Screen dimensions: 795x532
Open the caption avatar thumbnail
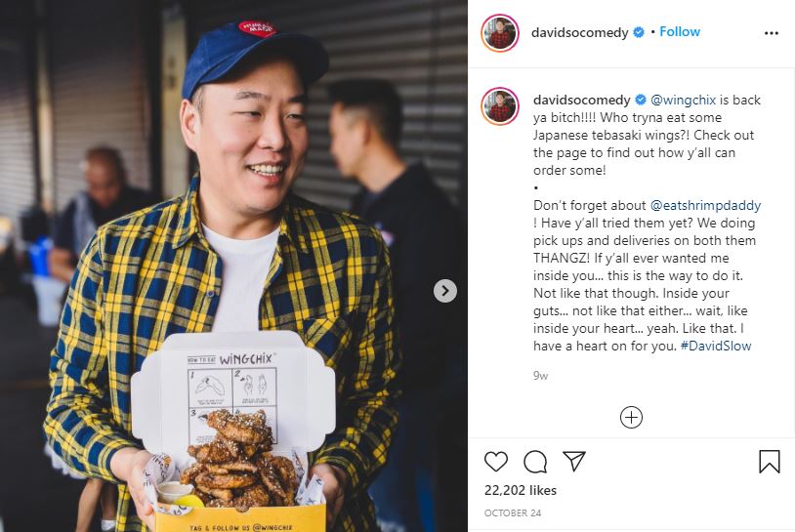click(500, 106)
